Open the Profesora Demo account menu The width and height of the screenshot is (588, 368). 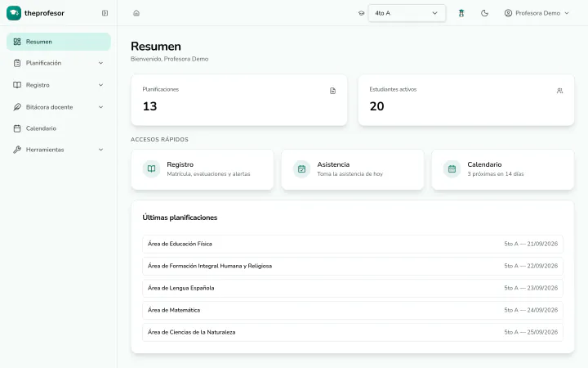click(x=537, y=13)
